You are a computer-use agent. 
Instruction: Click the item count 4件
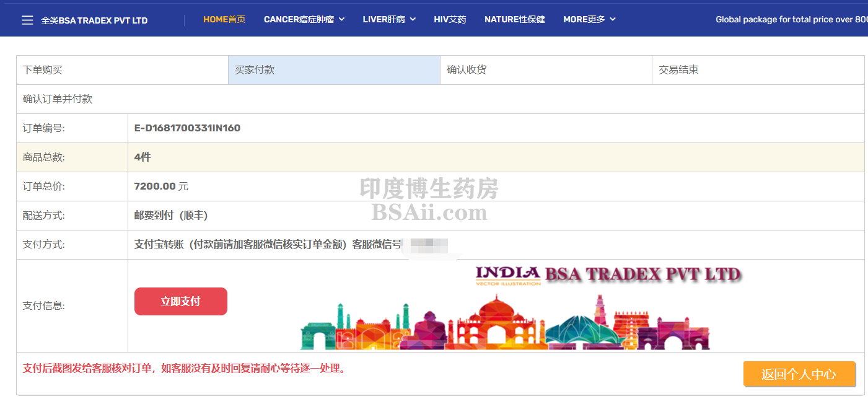tap(142, 157)
